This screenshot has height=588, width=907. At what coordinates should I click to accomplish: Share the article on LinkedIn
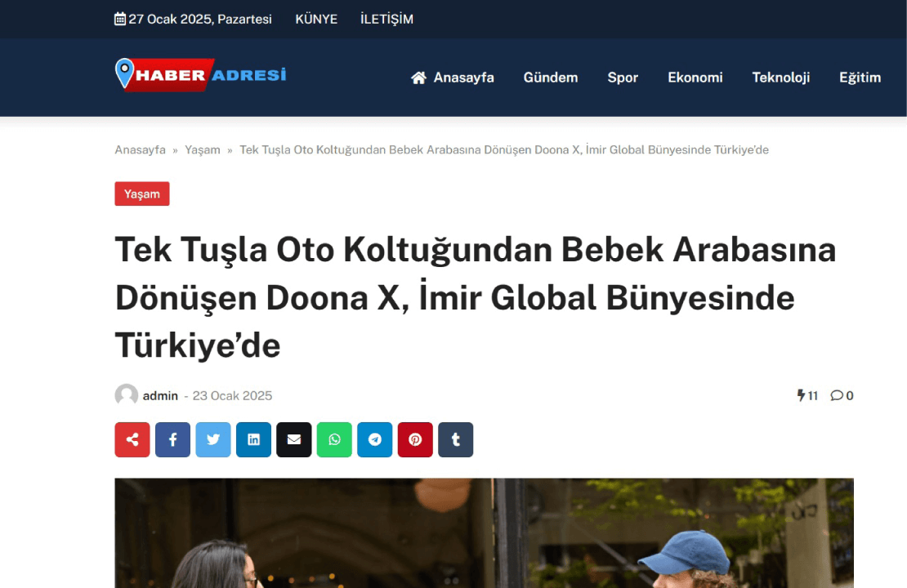coord(253,440)
